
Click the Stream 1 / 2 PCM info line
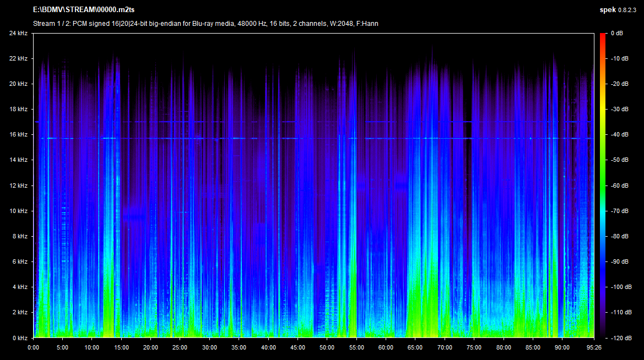tap(205, 23)
